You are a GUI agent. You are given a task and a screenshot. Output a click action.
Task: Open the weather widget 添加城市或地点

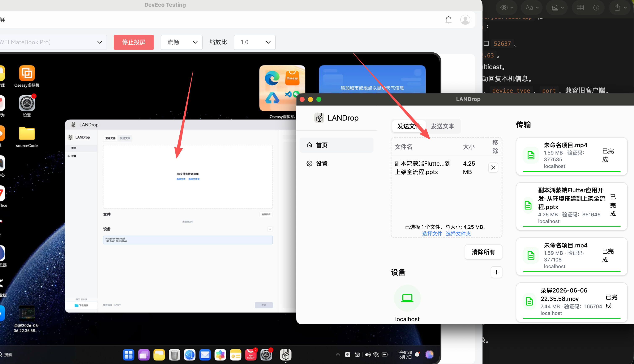372,79
